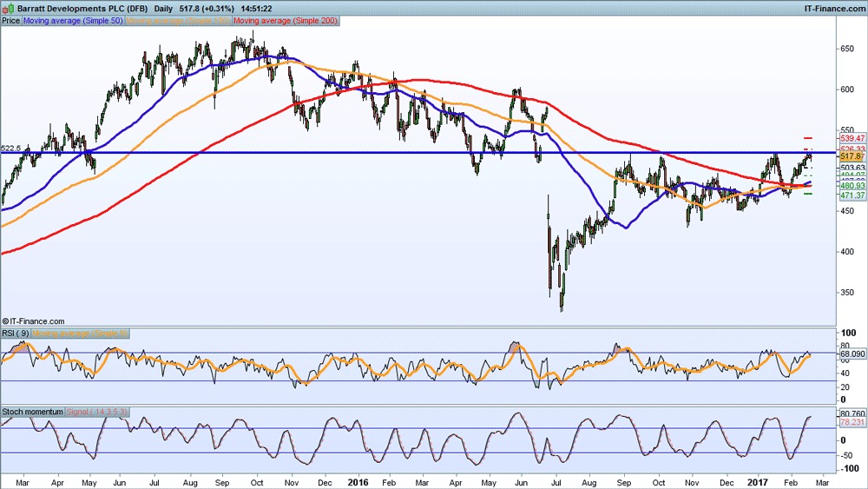The height and width of the screenshot is (489, 868).
Task: Click the Daily timeframe text
Action: click(163, 9)
